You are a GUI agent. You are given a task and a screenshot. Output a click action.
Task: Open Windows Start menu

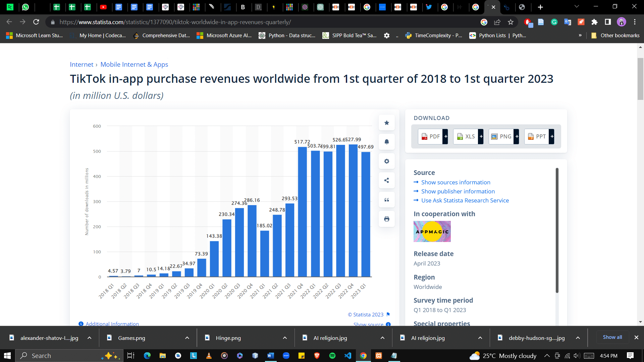pyautogui.click(x=7, y=356)
